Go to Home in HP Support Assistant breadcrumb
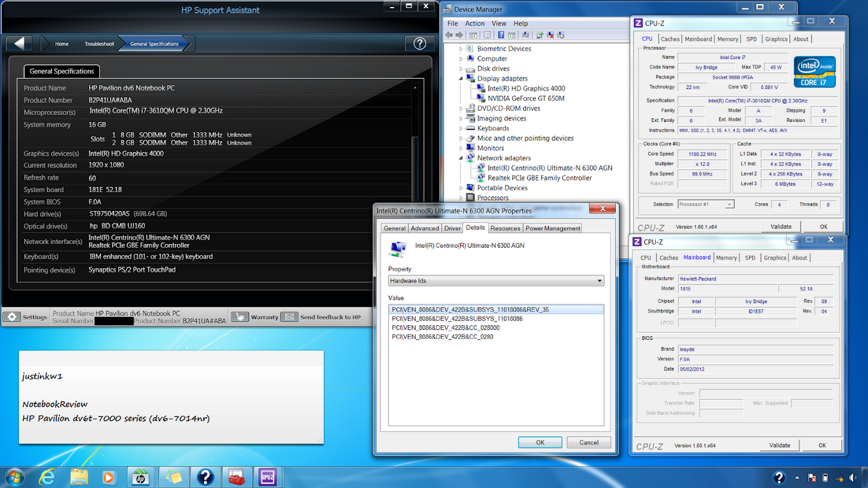868x488 pixels. [x=62, y=44]
